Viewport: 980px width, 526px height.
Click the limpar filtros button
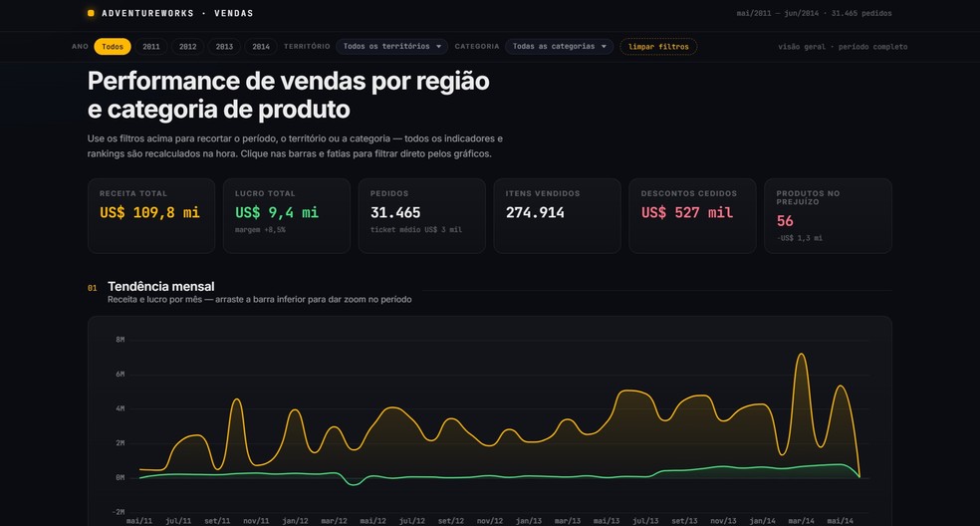(658, 47)
